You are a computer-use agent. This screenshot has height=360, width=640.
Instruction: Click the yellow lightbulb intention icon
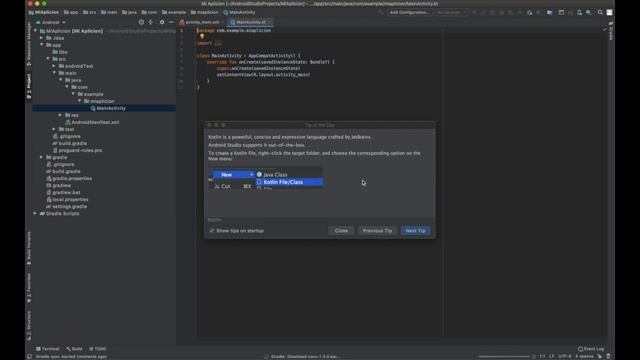202,36
